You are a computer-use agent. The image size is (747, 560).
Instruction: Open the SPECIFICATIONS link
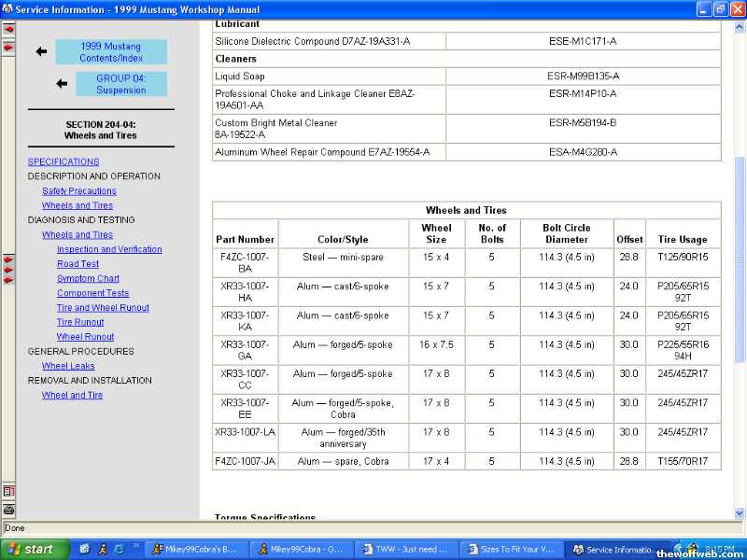point(63,161)
